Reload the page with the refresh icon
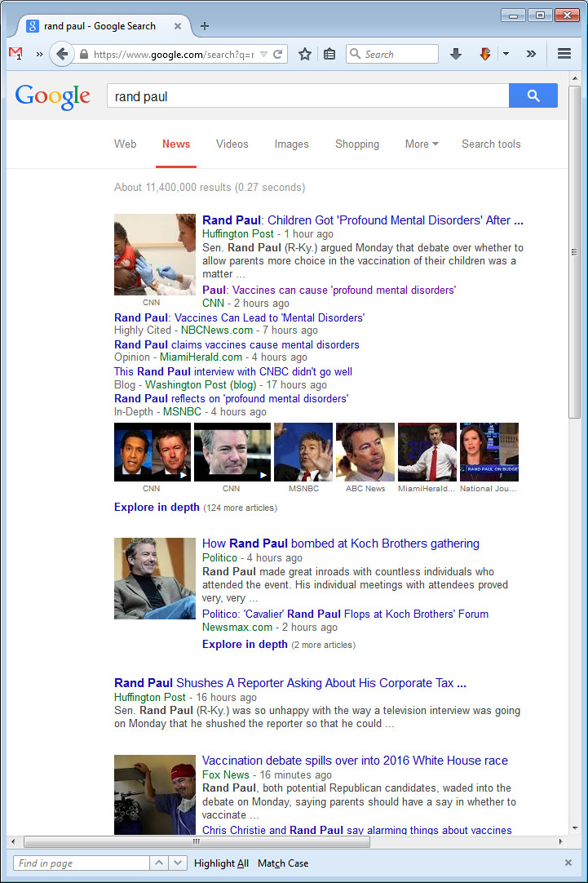The height and width of the screenshot is (883, 588). coord(277,54)
